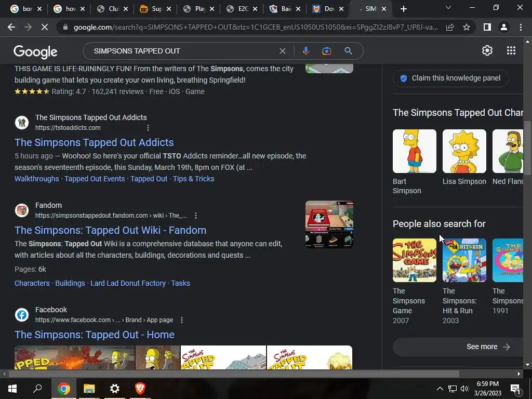Viewport: 532px width, 399px height.
Task: Go back to the previous page
Action: point(11,27)
